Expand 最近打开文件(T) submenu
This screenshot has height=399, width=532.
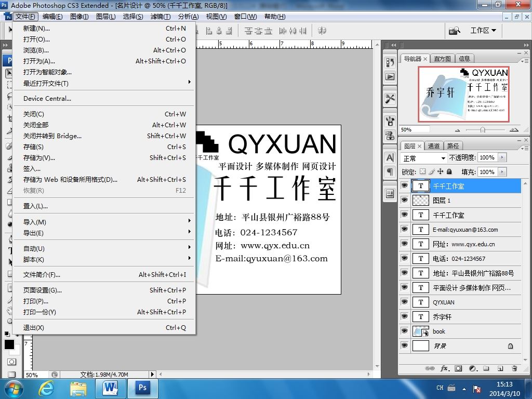(104, 83)
